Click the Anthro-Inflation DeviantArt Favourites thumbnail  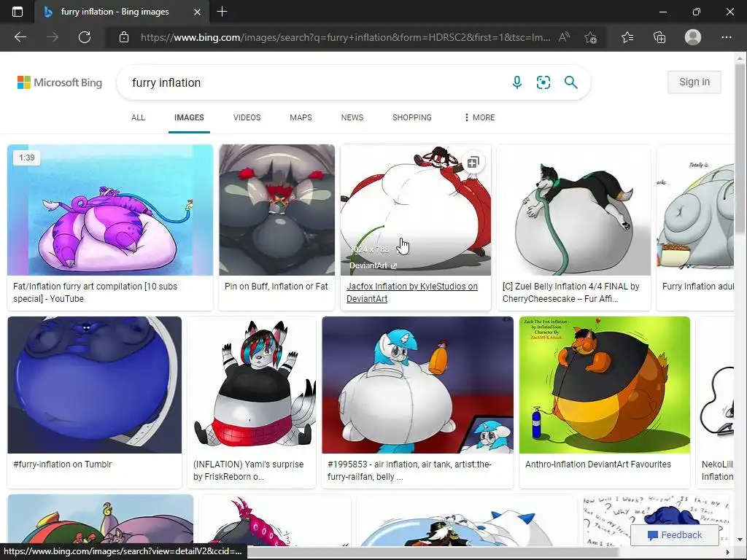(x=605, y=385)
